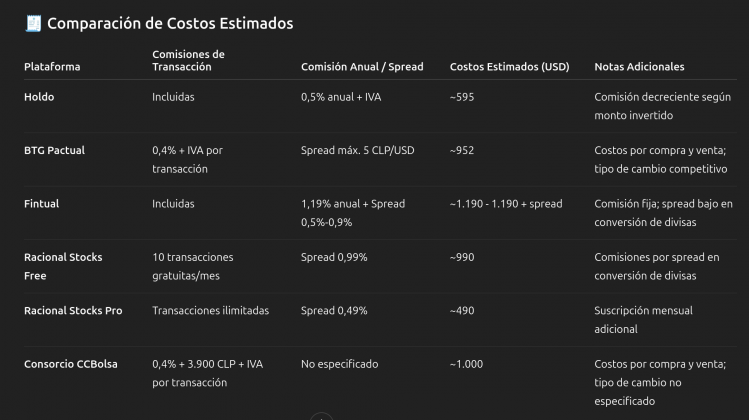This screenshot has height=420, width=749.
Task: Click the ~952 estimated cost for BTG
Action: tap(462, 151)
